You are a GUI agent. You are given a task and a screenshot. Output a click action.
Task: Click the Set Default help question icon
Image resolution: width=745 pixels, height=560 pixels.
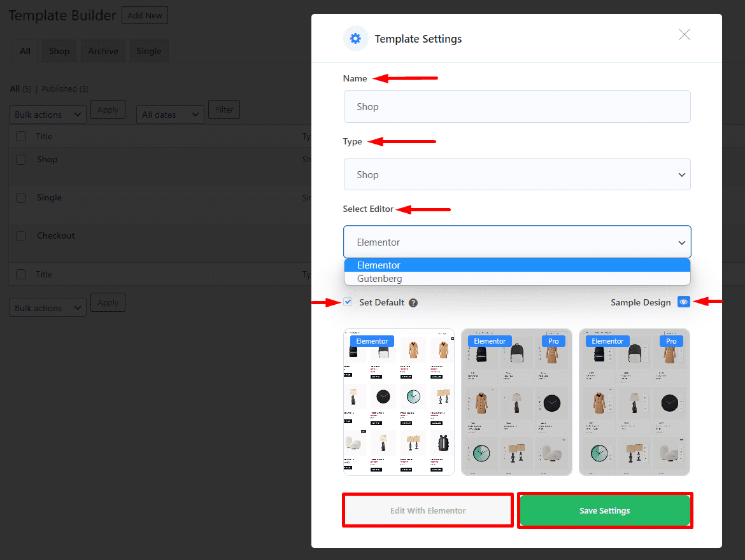click(x=413, y=303)
